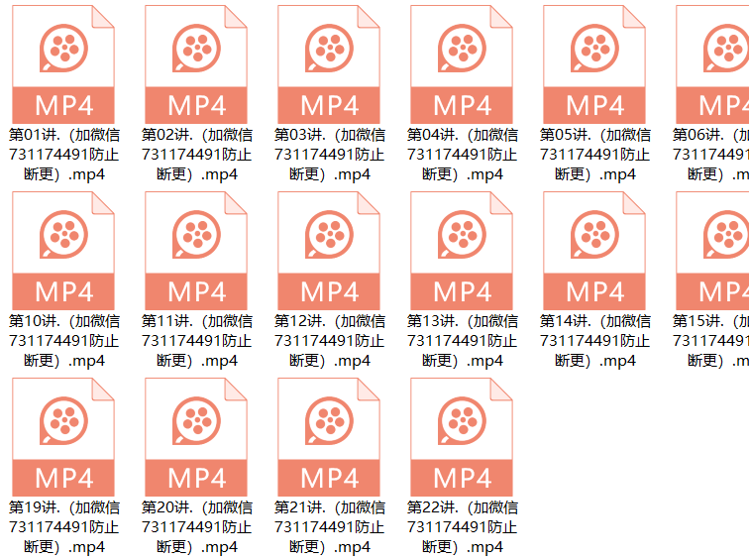Screen dimensions: 749x560
Task: Select the 第03讲 MP4 file icon
Action: tap(329, 64)
